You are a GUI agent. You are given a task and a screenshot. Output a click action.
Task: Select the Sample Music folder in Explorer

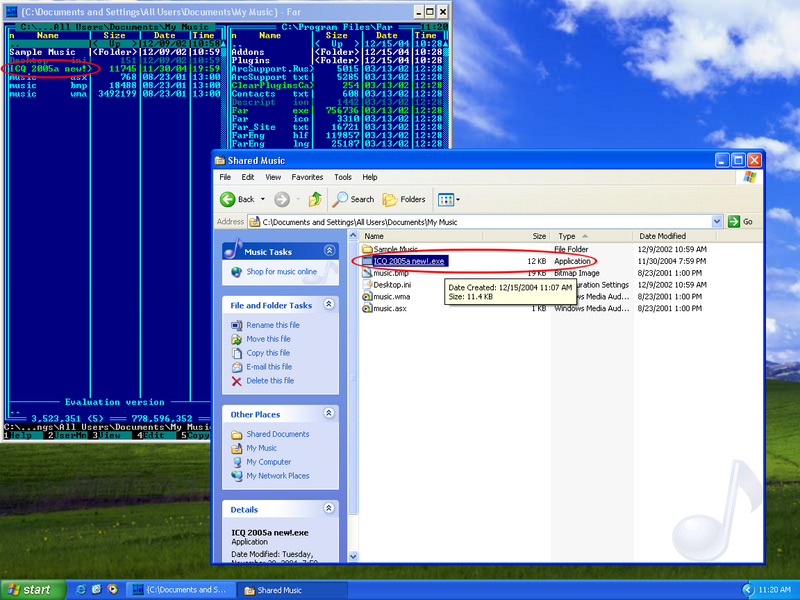click(x=395, y=249)
